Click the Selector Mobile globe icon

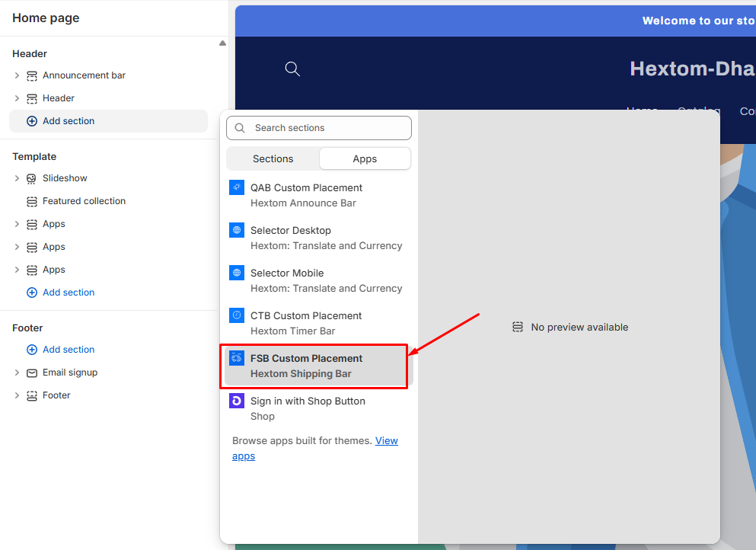(x=237, y=273)
